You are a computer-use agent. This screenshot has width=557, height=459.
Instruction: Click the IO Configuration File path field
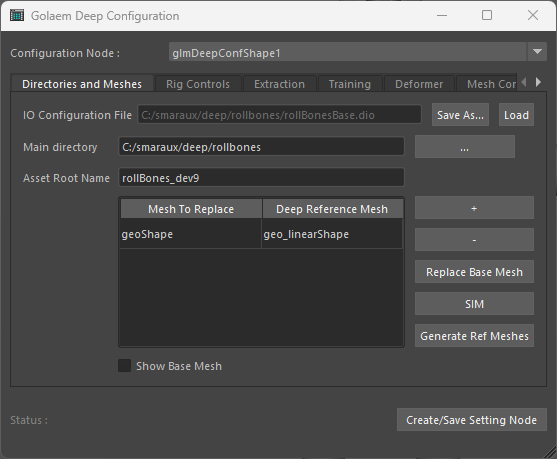tap(280, 115)
